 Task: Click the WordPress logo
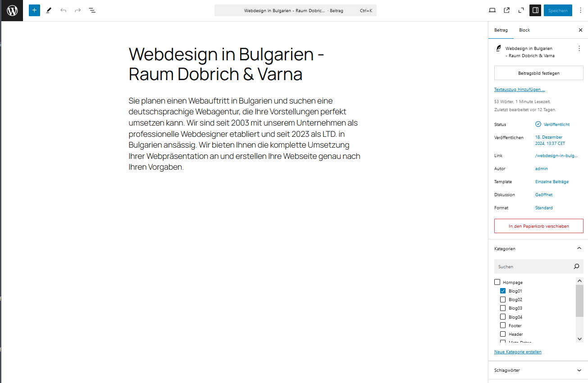pos(11,10)
